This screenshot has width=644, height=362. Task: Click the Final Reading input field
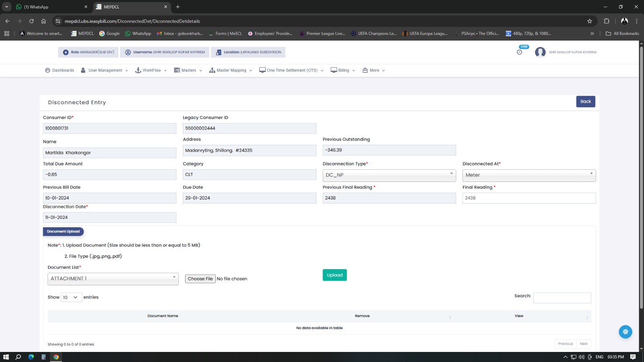(x=528, y=198)
